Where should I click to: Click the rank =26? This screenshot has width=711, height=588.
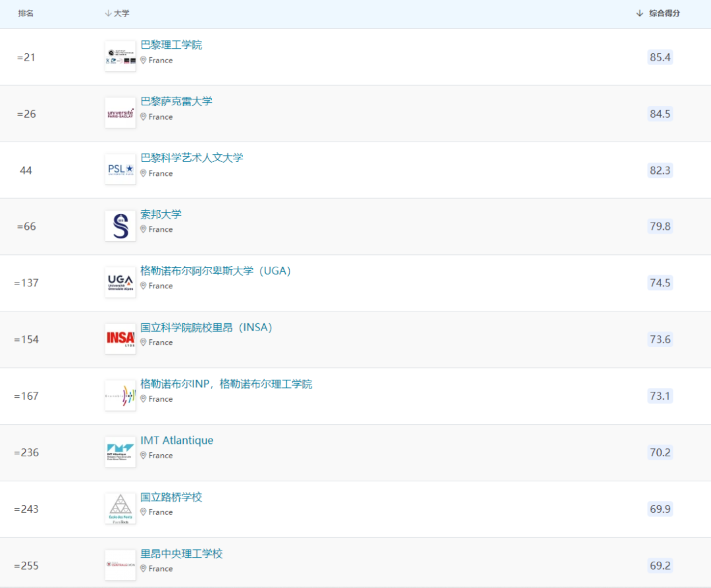pos(26,115)
